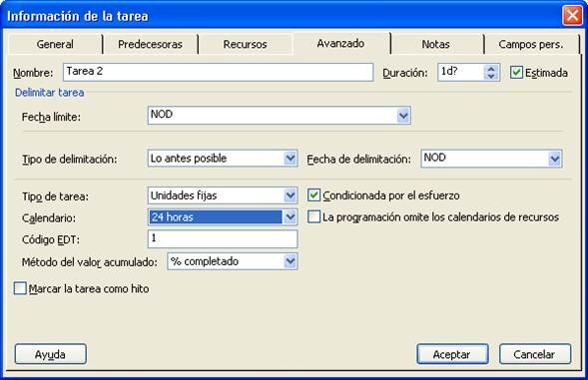Image resolution: width=588 pixels, height=380 pixels.
Task: Select the Notas tab
Action: click(x=435, y=44)
